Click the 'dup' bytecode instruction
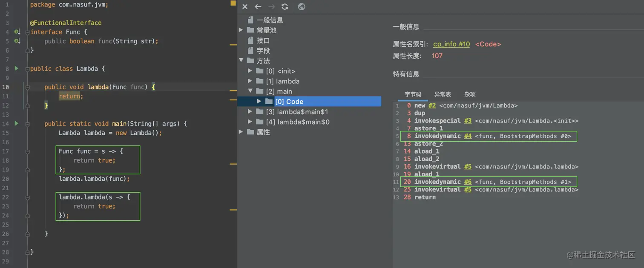644x268 pixels. click(420, 113)
